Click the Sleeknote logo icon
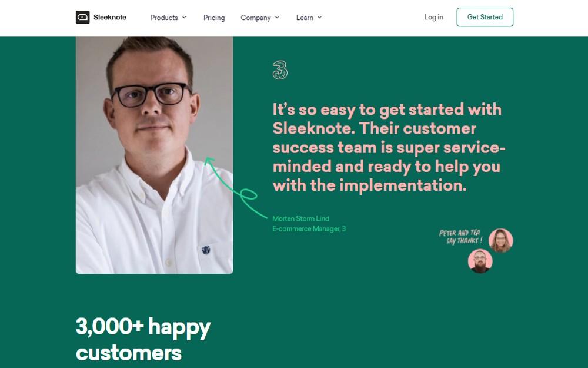Screen dimensions: 588x368 coord(82,17)
